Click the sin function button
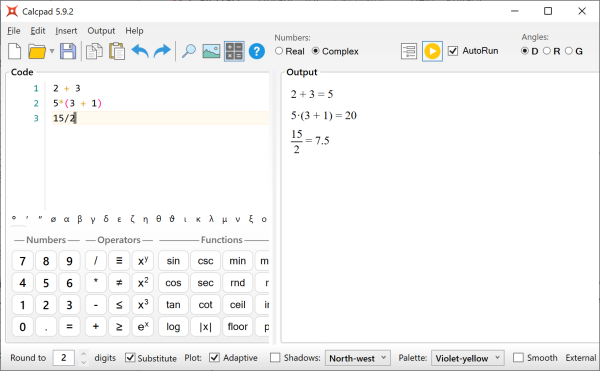This screenshot has width=600, height=371. (173, 261)
